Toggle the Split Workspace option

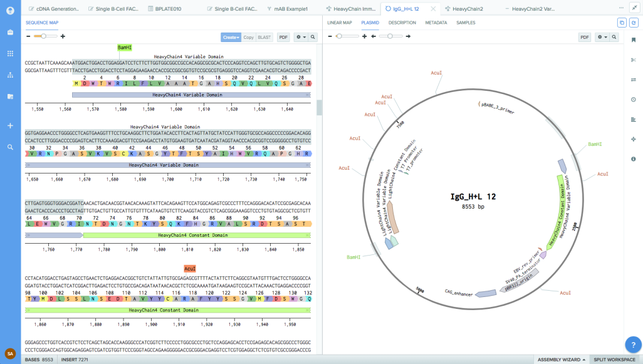(615, 360)
